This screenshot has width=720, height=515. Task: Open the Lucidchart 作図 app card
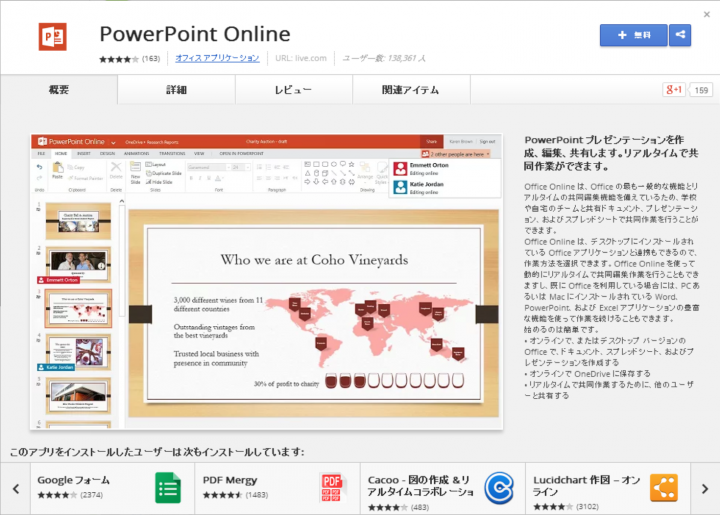[608, 488]
